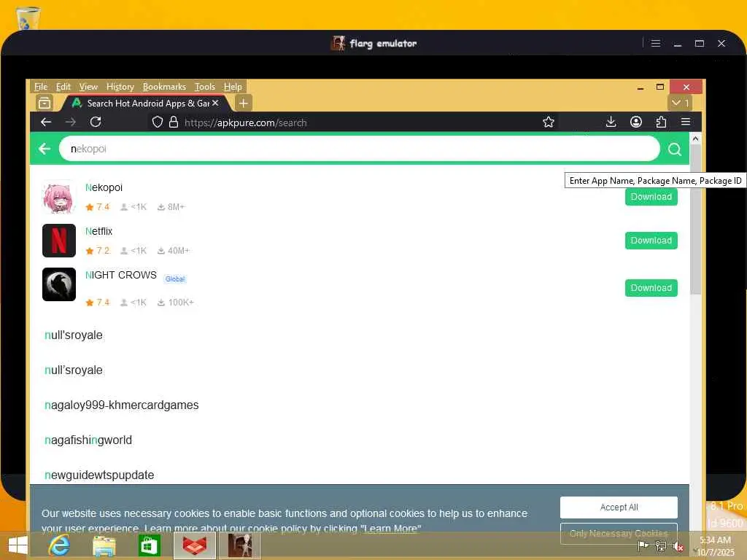Viewport: 747px width, 560px height.
Task: Open the Windows Store taskbar icon
Action: pyautogui.click(x=148, y=545)
